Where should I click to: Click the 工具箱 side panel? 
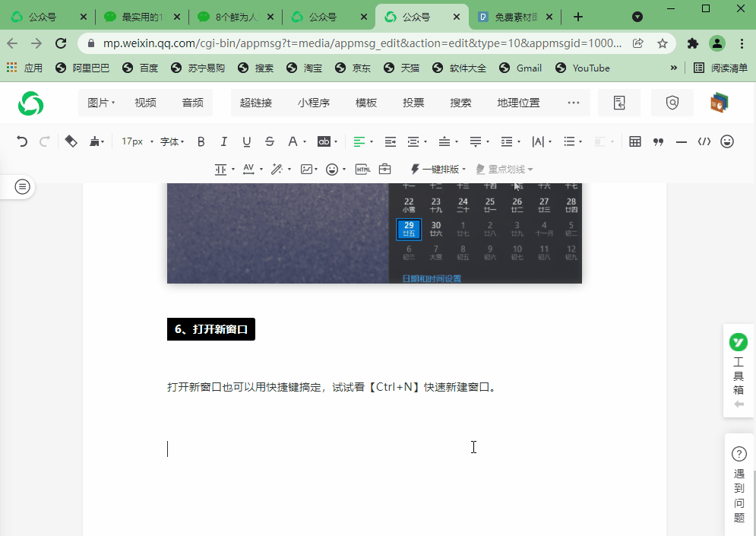[738, 371]
